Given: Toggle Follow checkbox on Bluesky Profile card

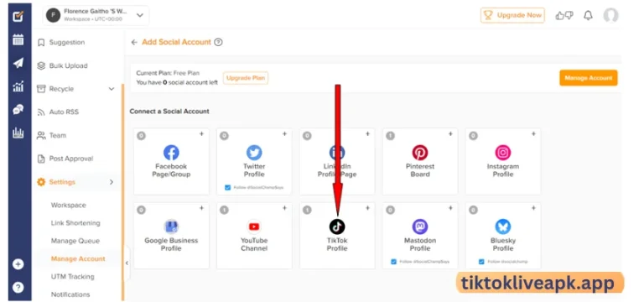Looking at the screenshot, I should coord(481,262).
